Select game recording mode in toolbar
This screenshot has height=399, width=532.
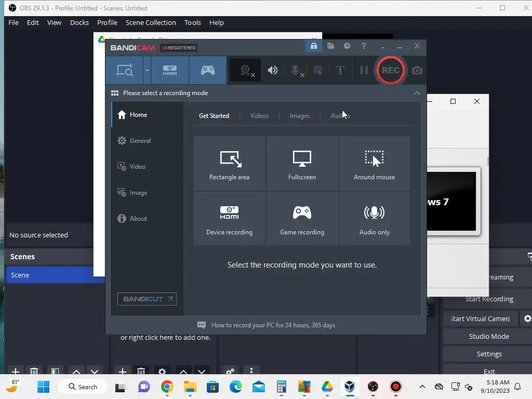[x=208, y=70]
